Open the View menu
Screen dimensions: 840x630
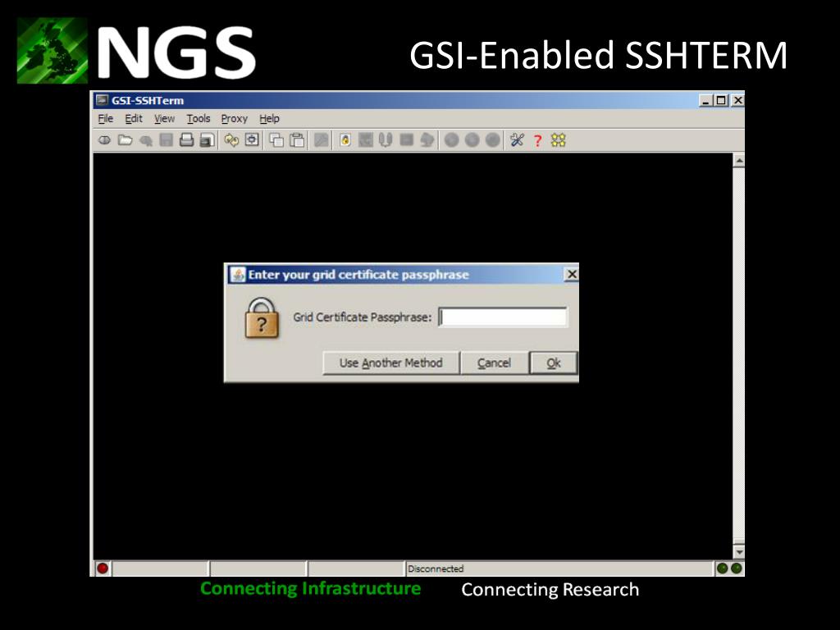[164, 118]
